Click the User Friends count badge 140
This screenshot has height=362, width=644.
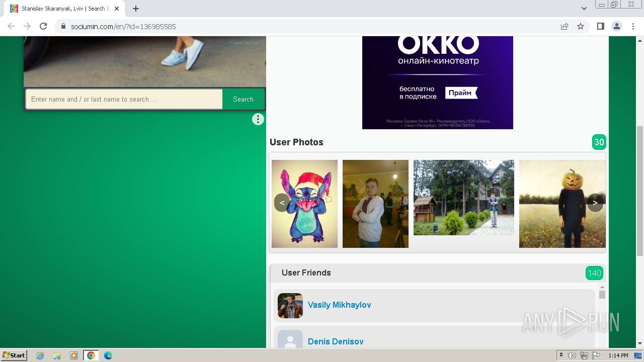595,273
